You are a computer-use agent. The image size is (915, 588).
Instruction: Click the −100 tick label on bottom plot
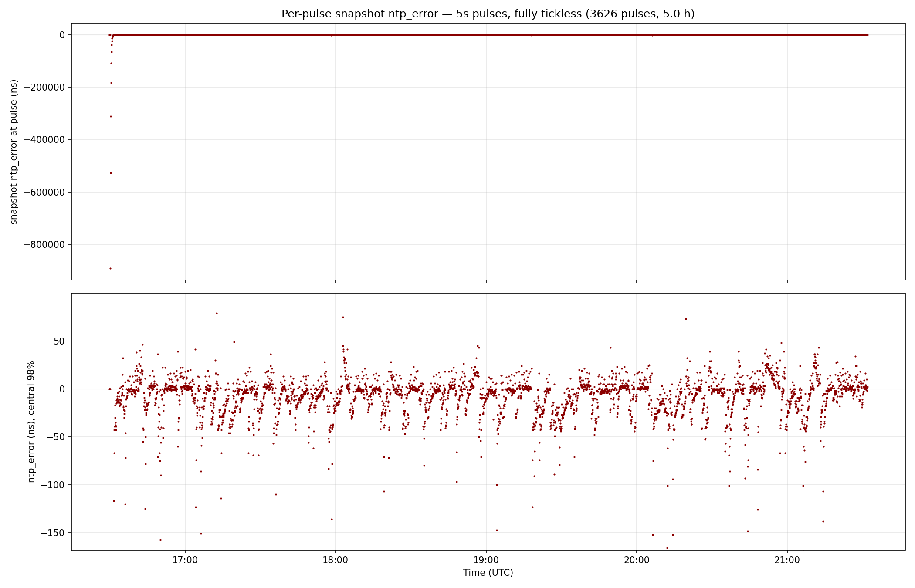[53, 485]
